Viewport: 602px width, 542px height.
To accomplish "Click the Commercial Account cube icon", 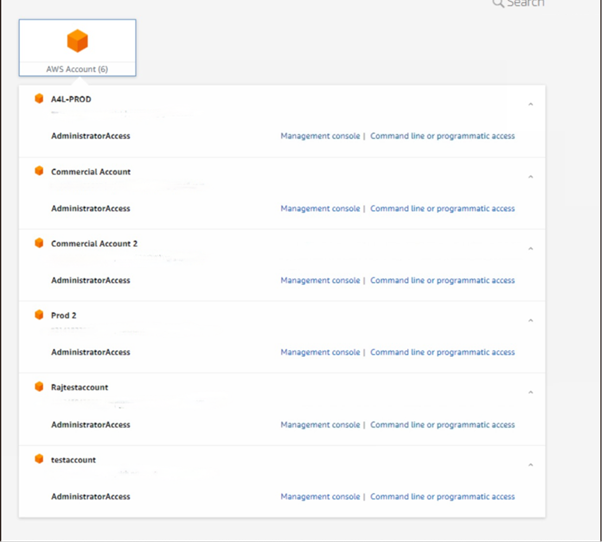I will click(x=39, y=171).
